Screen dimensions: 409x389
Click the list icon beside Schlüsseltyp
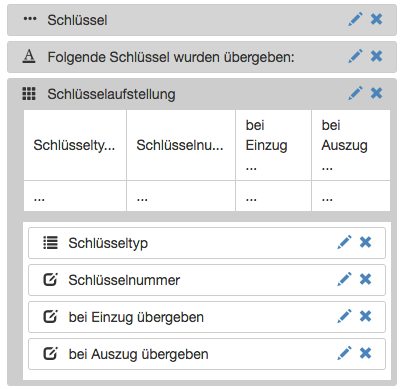pyautogui.click(x=50, y=243)
